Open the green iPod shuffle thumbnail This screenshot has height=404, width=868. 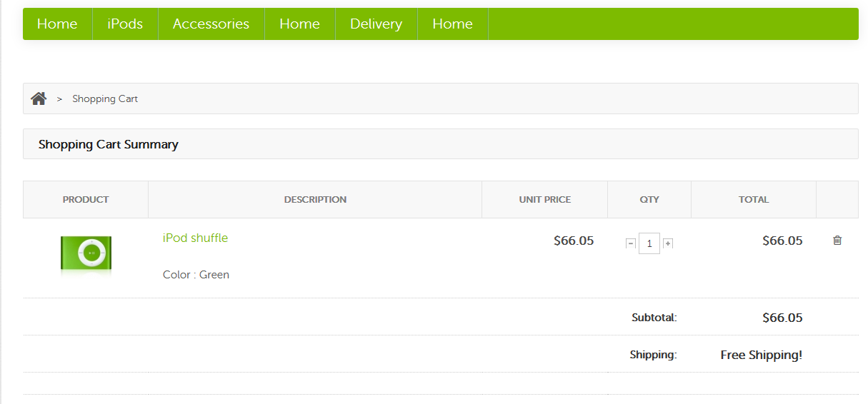86,253
